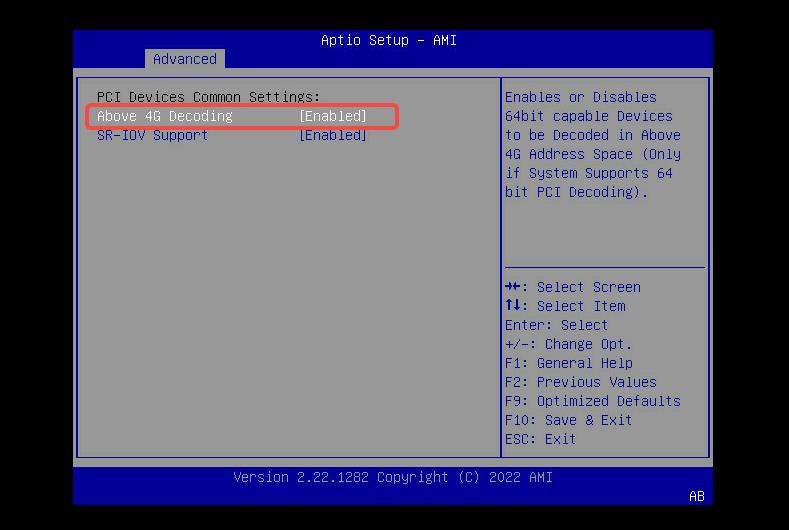Click the F9: Optimized Defaults hint

592,401
